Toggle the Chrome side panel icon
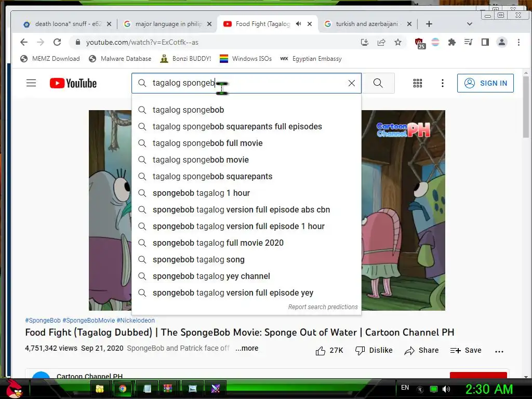Viewport: 532px width, 399px height. pos(485,42)
